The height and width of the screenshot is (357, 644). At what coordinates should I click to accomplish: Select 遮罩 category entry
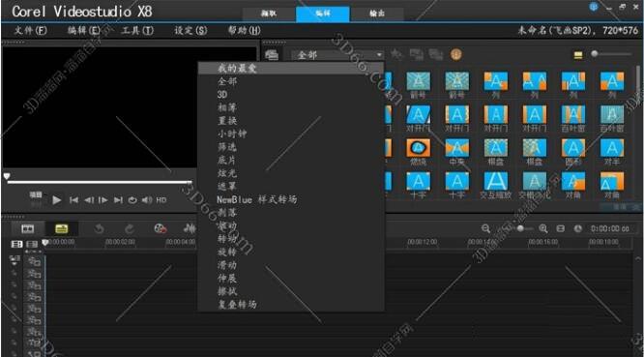click(227, 187)
